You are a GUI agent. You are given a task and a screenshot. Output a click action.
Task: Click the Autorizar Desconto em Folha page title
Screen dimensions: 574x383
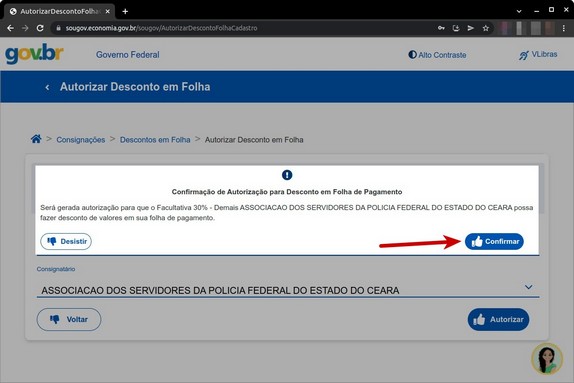[135, 87]
